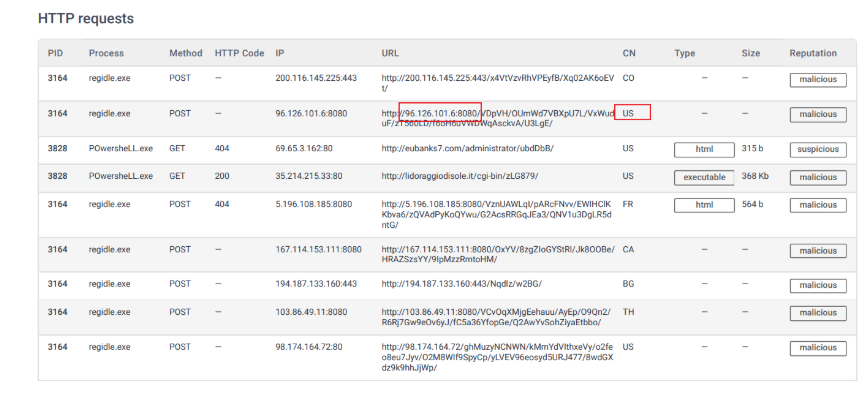Click malicious badge for 194.187.133.160 request
Viewport: 868px width, 408px height.
point(817,284)
